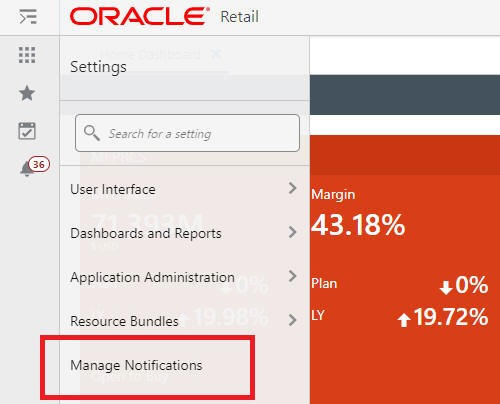Select Manage Notifications
This screenshot has height=404, width=500.
click(136, 366)
